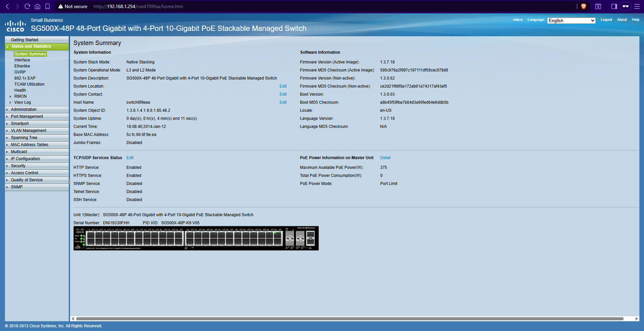The height and width of the screenshot is (331, 644).
Task: Open the About link
Action: click(622, 20)
